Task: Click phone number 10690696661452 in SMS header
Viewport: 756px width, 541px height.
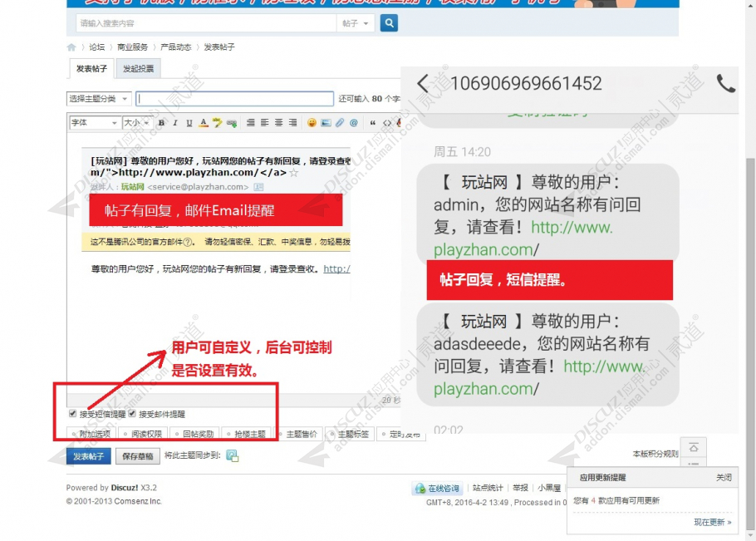Action: (x=526, y=83)
